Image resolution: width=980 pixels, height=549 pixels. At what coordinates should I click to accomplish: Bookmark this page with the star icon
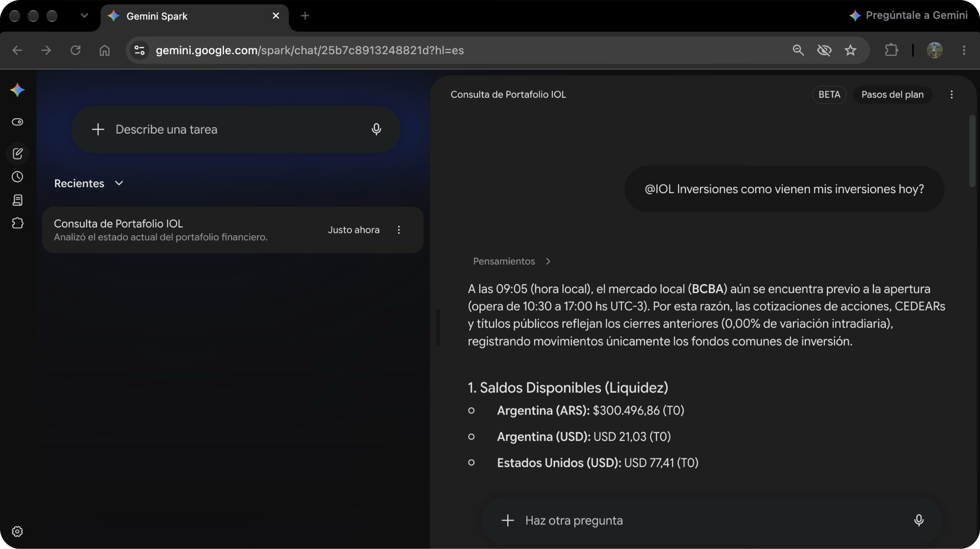click(851, 50)
